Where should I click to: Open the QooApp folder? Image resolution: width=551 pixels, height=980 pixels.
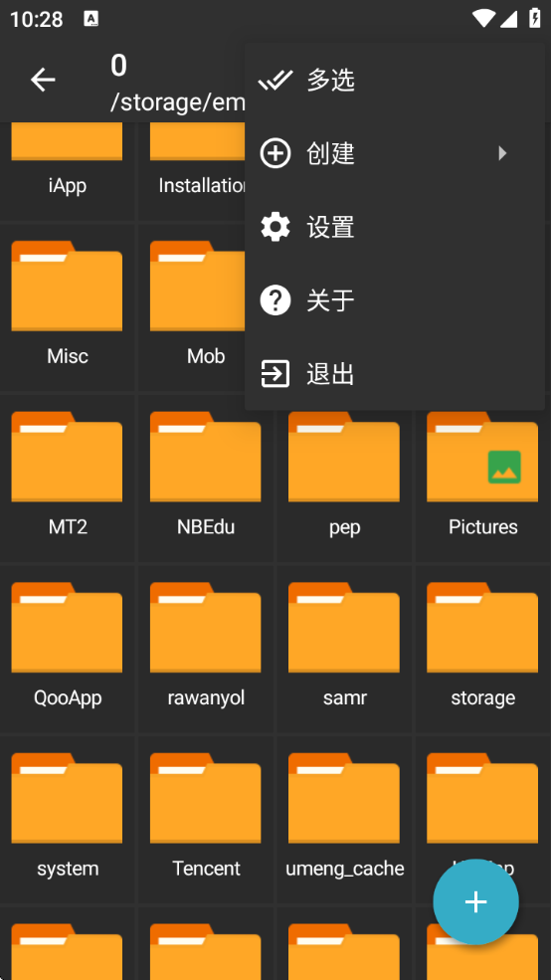point(67,649)
